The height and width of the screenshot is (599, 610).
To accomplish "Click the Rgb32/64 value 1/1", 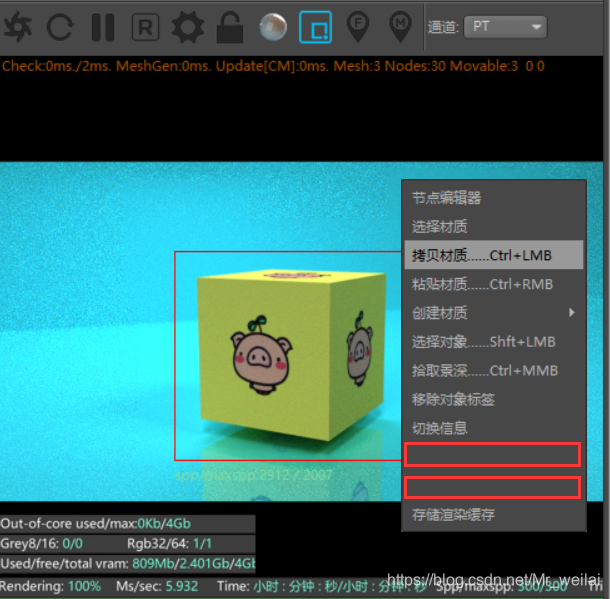I will [x=202, y=543].
